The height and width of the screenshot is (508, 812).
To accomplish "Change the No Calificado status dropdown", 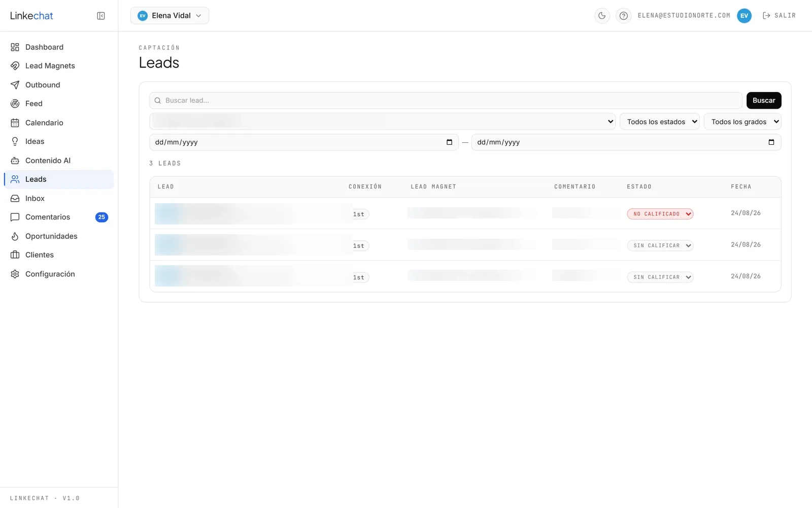I will [x=660, y=214].
